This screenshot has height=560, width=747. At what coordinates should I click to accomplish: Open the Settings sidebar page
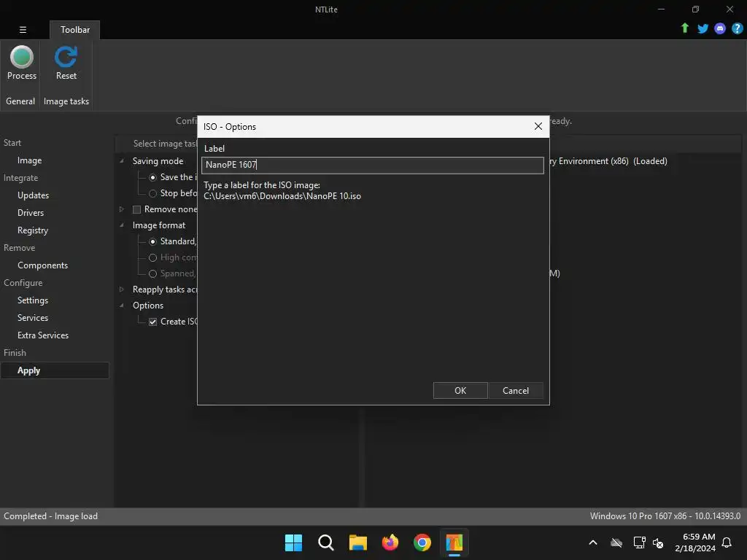tap(32, 300)
